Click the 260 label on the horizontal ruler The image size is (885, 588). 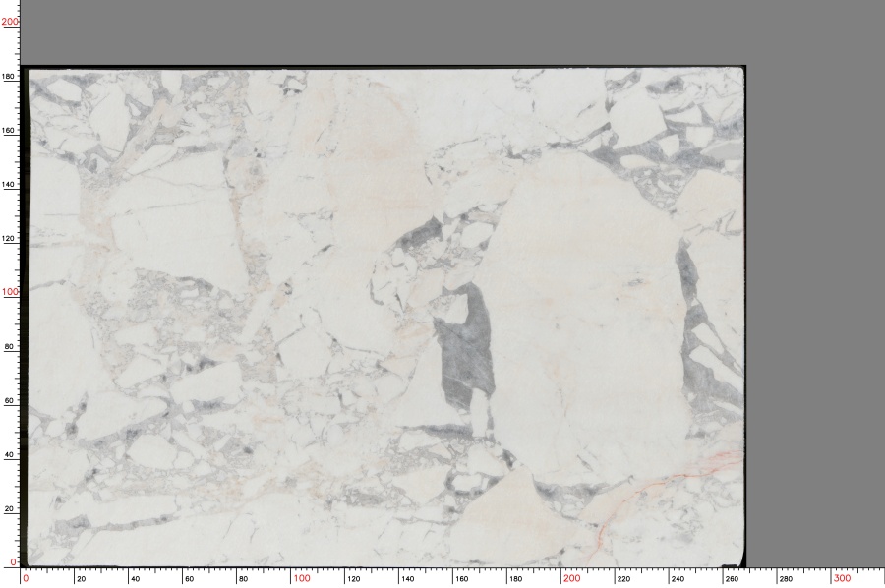click(x=732, y=579)
